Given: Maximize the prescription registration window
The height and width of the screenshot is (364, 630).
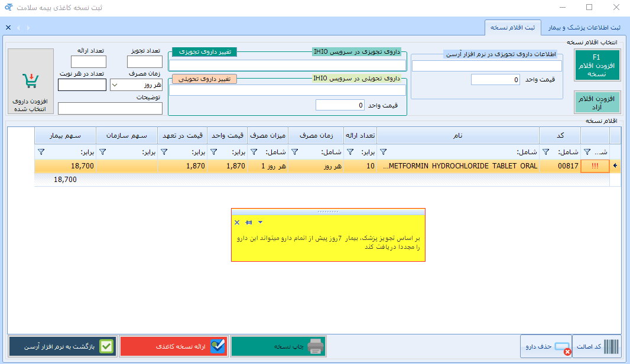Looking at the screenshot, I should click(x=589, y=7).
